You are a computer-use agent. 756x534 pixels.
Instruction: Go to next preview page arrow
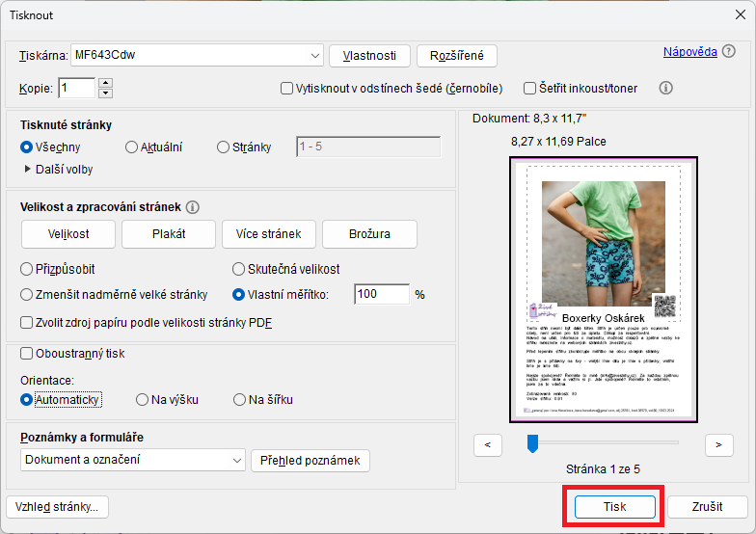coord(718,444)
